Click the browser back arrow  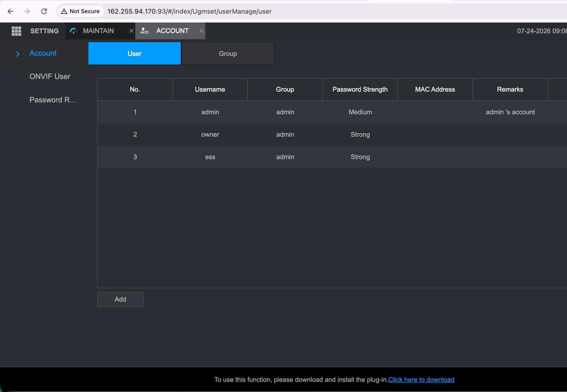pyautogui.click(x=11, y=11)
